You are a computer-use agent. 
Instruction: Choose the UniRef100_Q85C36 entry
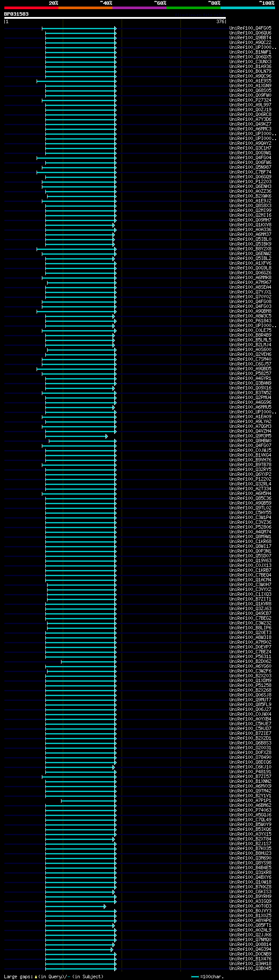coord(250,498)
